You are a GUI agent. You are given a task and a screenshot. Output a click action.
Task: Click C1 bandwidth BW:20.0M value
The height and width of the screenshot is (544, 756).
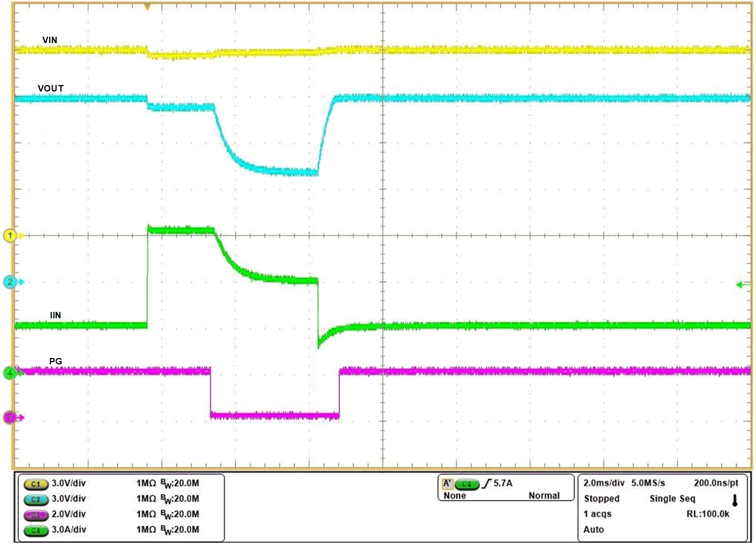pyautogui.click(x=180, y=484)
